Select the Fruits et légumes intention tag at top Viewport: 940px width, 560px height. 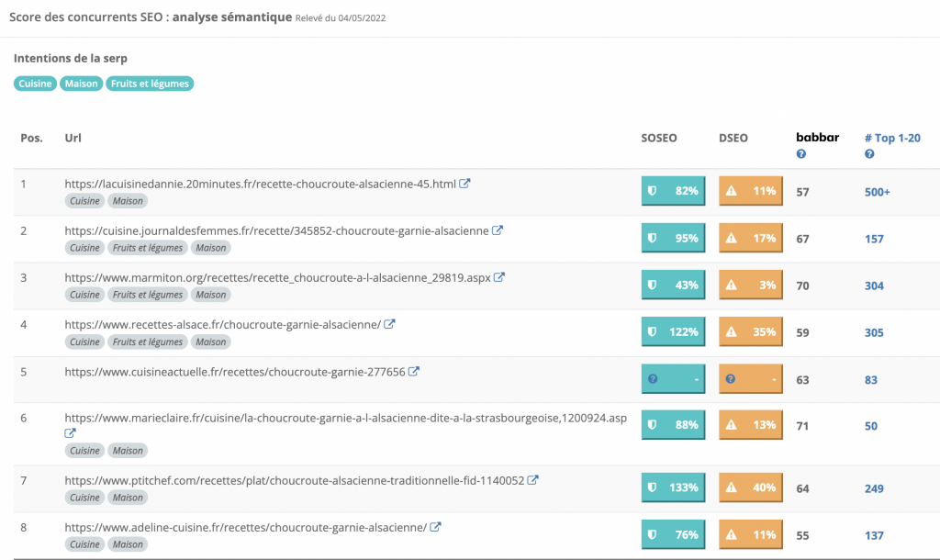(x=150, y=84)
